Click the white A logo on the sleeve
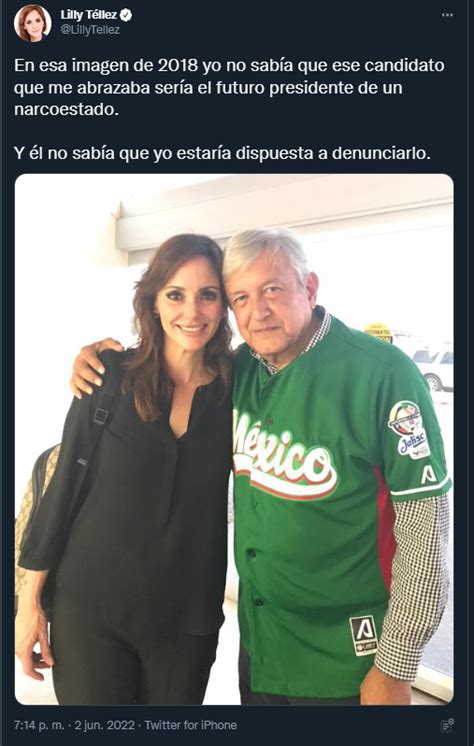 [428, 474]
